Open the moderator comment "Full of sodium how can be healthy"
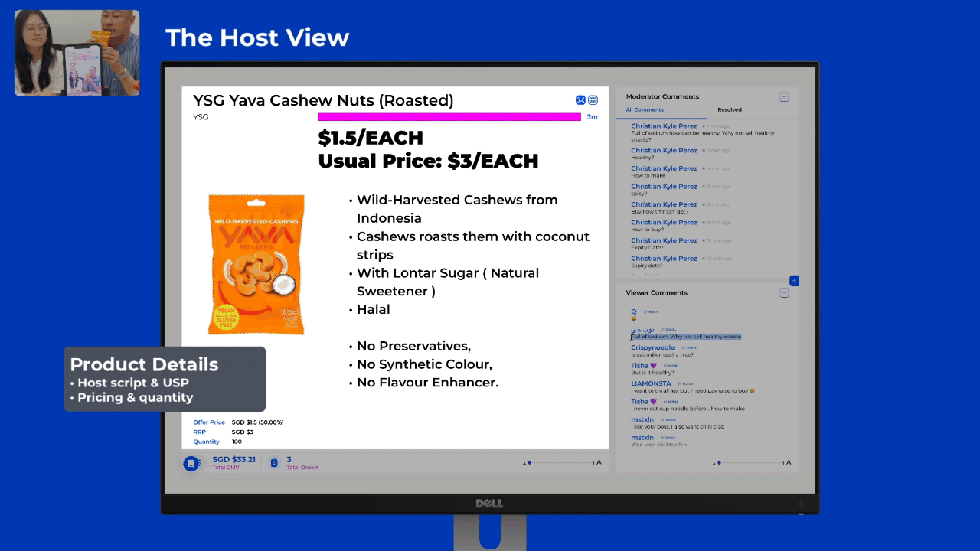This screenshot has width=980, height=551. (702, 136)
